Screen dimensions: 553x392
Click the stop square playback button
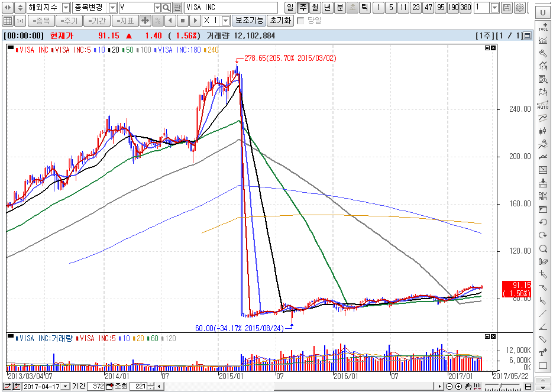coord(183,21)
